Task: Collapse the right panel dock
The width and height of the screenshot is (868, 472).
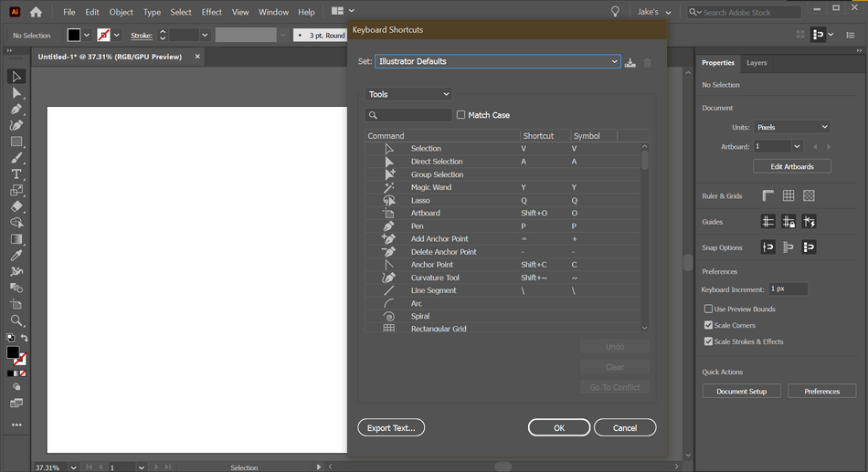Action: point(859,50)
